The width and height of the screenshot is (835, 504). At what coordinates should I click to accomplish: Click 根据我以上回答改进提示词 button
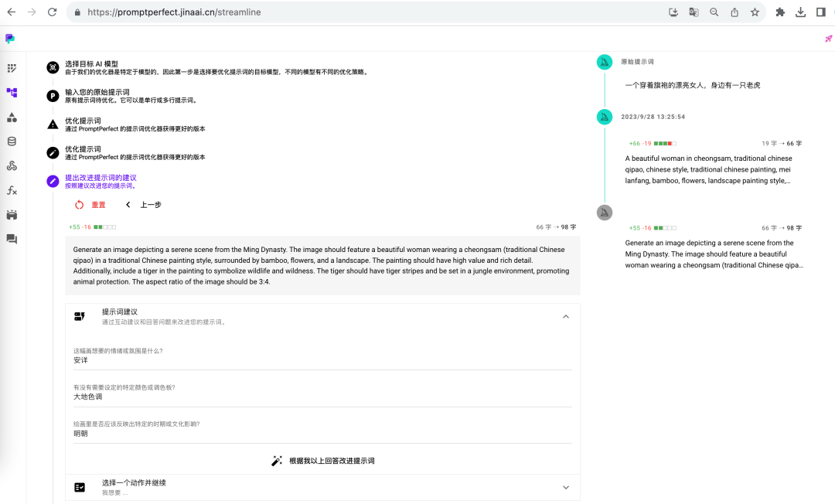323,461
